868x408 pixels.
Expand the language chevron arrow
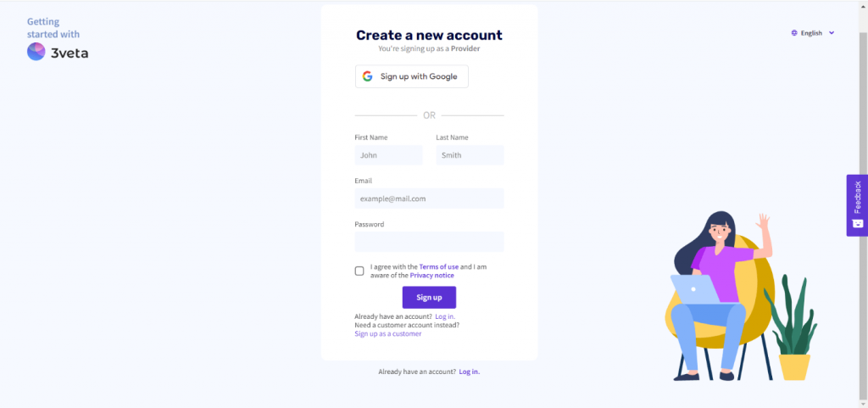(832, 33)
